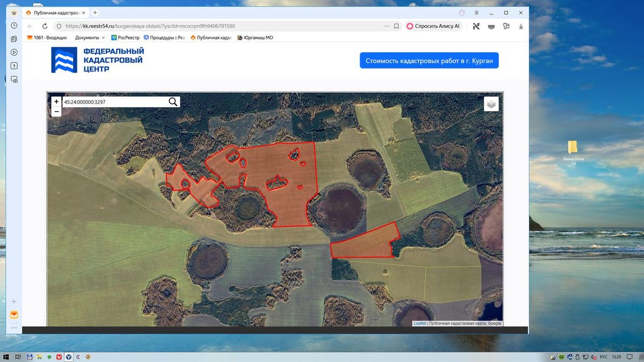The height and width of the screenshot is (362, 644).
Task: Click the browser address bar URL
Action: point(150,26)
